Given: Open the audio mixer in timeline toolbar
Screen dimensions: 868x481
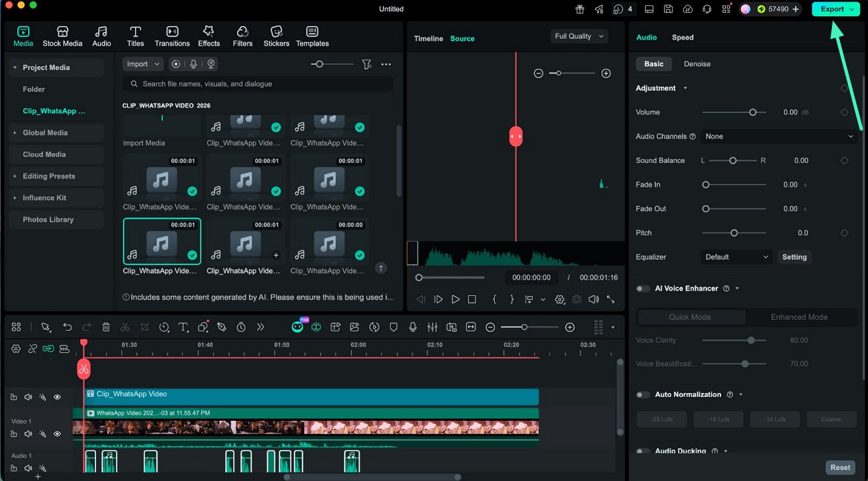Looking at the screenshot, I should coord(433,327).
